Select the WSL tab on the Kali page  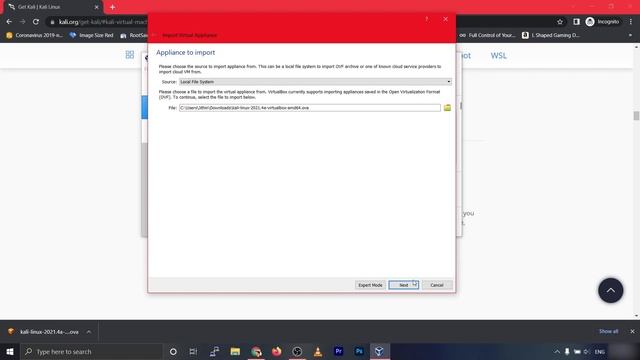pyautogui.click(x=498, y=56)
